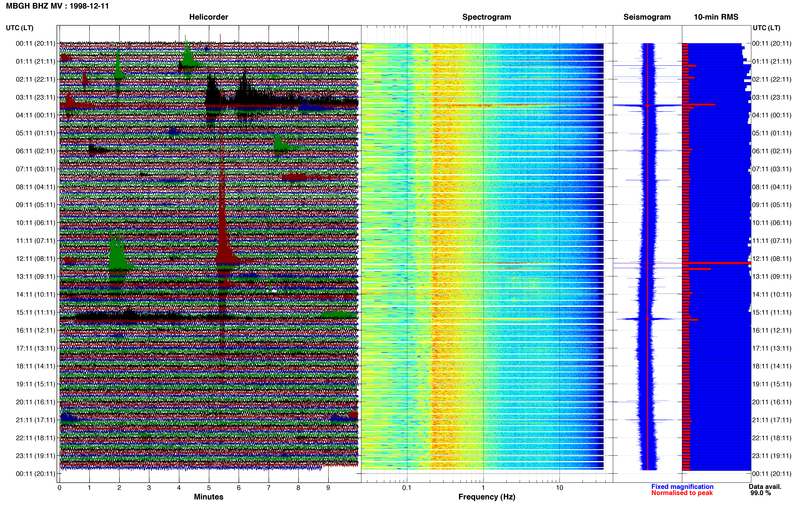Image resolution: width=812 pixels, height=508 pixels.
Task: Click the "9" tick on Minutes axis
Action: point(328,488)
